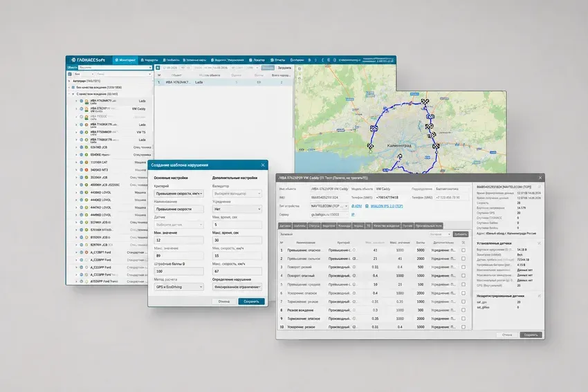Click the red status icon for 3405КО МТЗ
588x392 pixels.
click(x=86, y=170)
